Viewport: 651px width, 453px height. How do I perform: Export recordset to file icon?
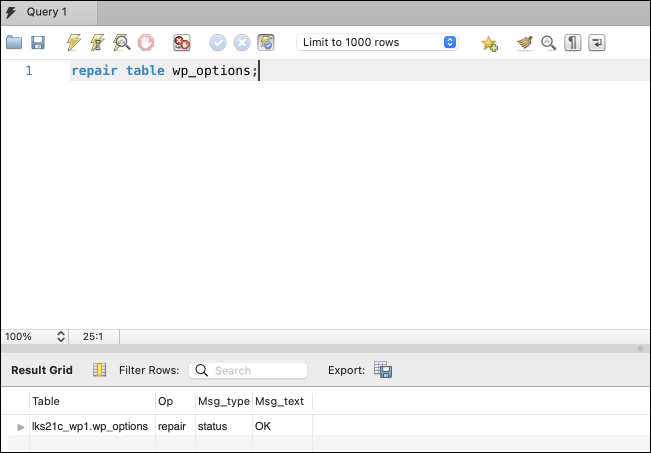tap(383, 370)
